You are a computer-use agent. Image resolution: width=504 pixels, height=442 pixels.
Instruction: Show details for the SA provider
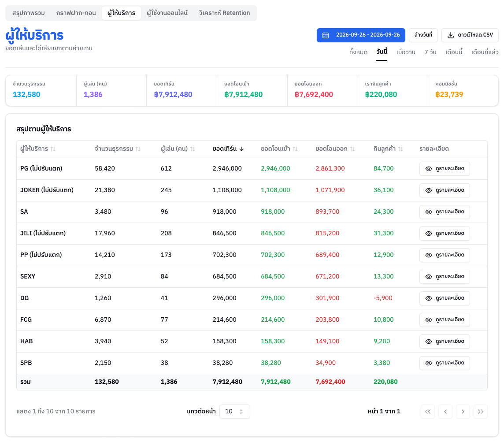[x=445, y=212]
